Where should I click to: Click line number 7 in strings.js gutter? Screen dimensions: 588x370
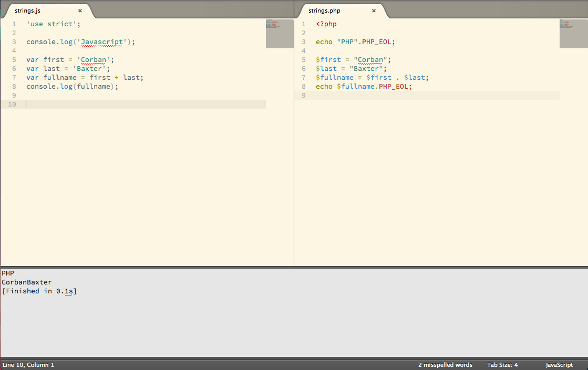coord(14,78)
